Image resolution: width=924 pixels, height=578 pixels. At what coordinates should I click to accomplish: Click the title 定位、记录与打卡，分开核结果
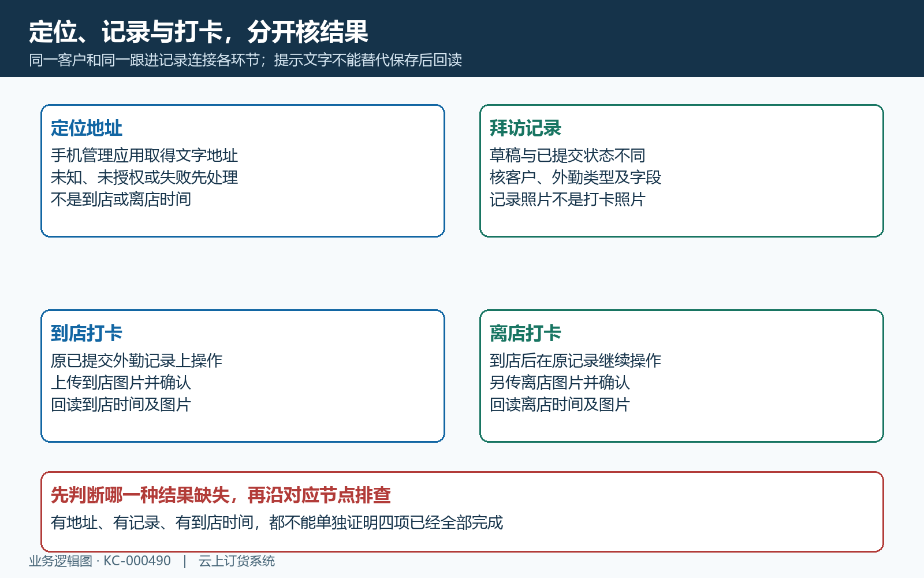tap(199, 32)
